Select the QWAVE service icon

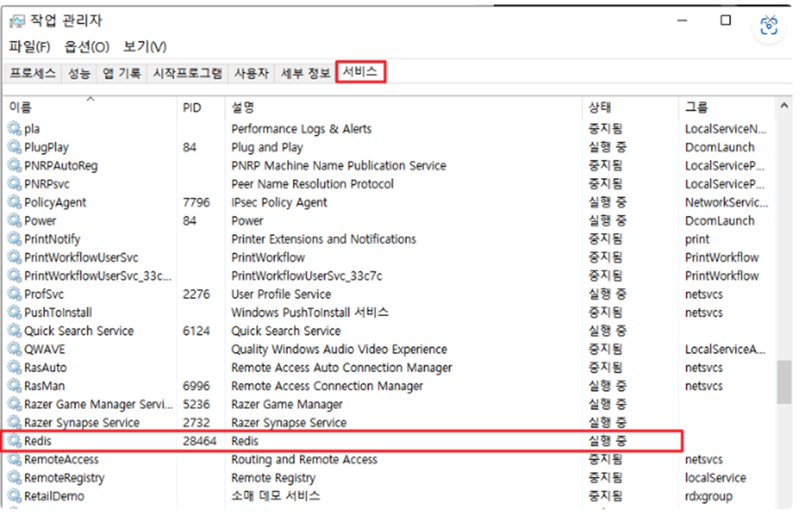[x=15, y=349]
